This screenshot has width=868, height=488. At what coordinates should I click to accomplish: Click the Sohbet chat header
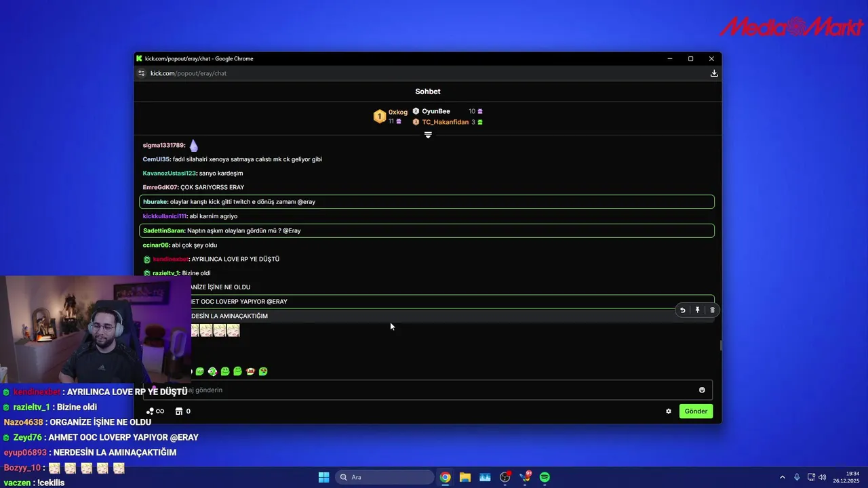(x=428, y=91)
